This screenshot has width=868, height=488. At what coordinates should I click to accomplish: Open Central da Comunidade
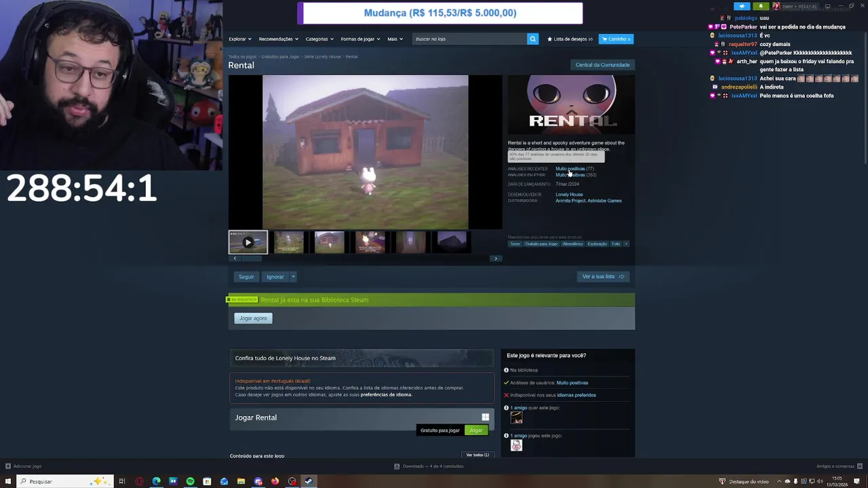pyautogui.click(x=602, y=64)
